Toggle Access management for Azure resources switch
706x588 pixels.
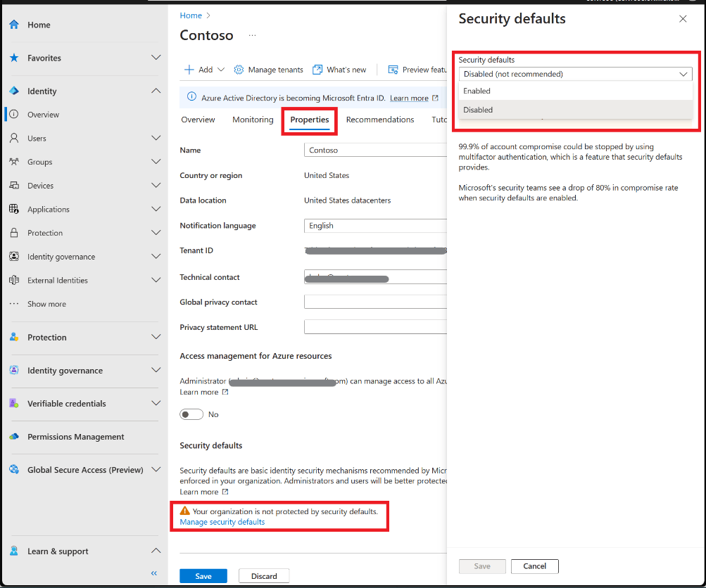[x=191, y=414]
